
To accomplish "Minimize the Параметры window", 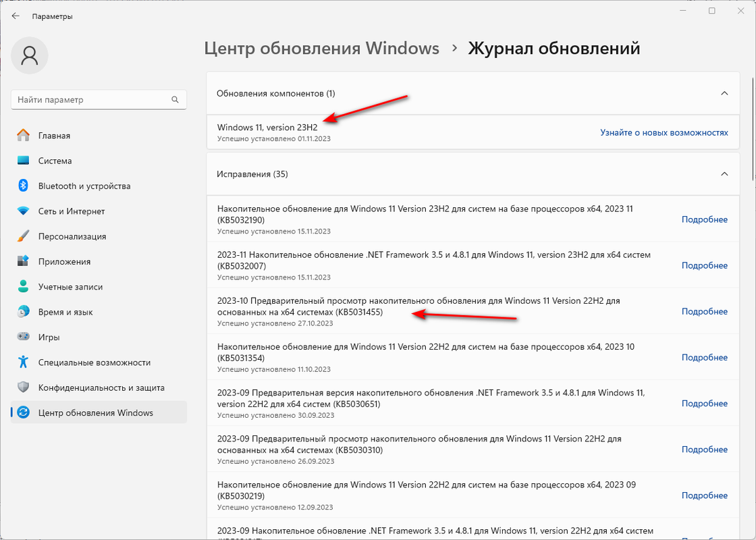I will point(683,11).
